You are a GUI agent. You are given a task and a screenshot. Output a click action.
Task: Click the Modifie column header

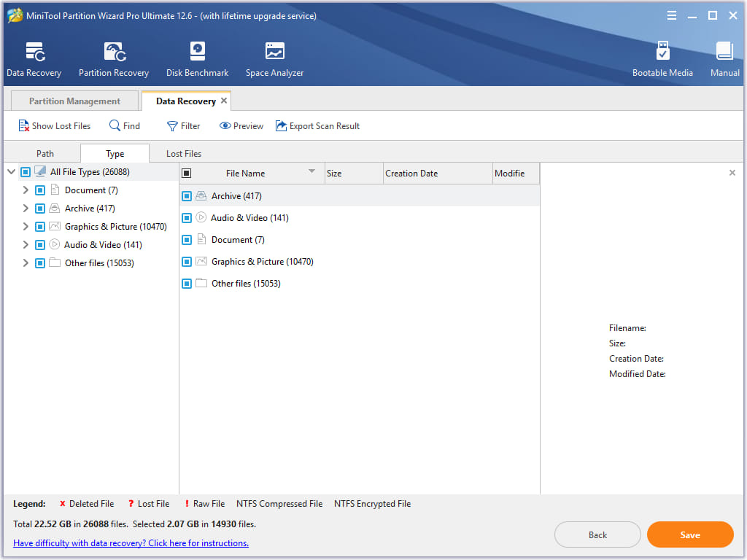(x=516, y=174)
